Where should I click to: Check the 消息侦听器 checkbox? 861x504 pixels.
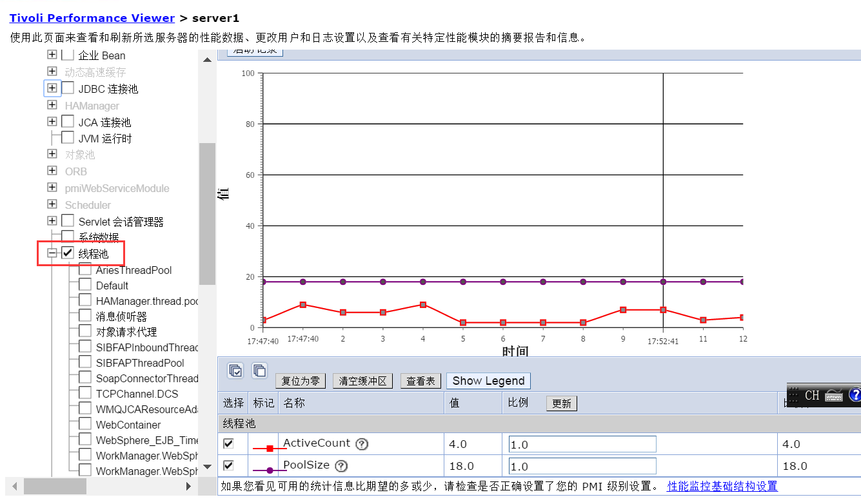(85, 316)
